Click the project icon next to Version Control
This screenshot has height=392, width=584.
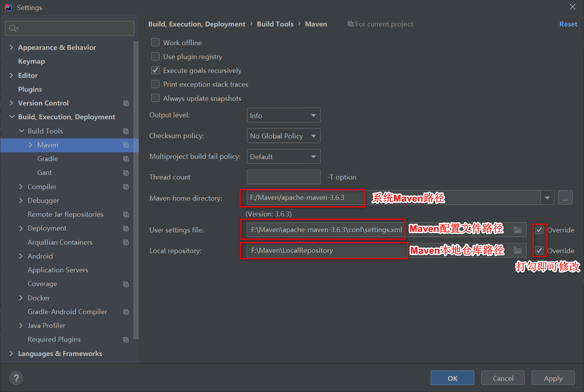coord(126,103)
